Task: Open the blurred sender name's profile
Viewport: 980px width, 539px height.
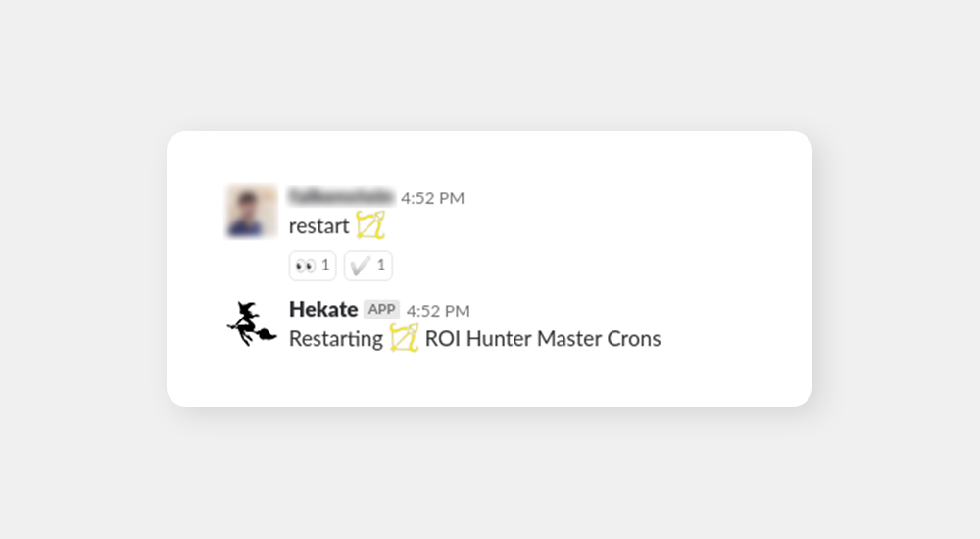Action: [340, 197]
